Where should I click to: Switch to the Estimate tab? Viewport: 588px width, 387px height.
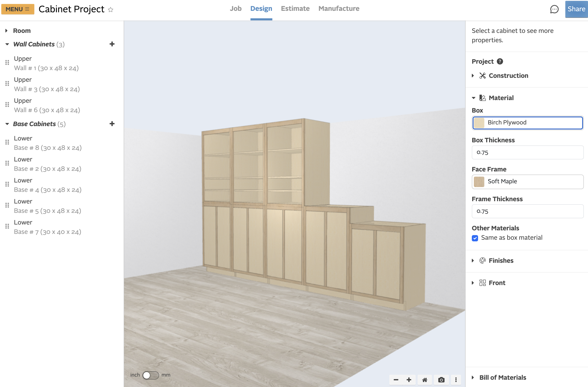[x=295, y=9]
